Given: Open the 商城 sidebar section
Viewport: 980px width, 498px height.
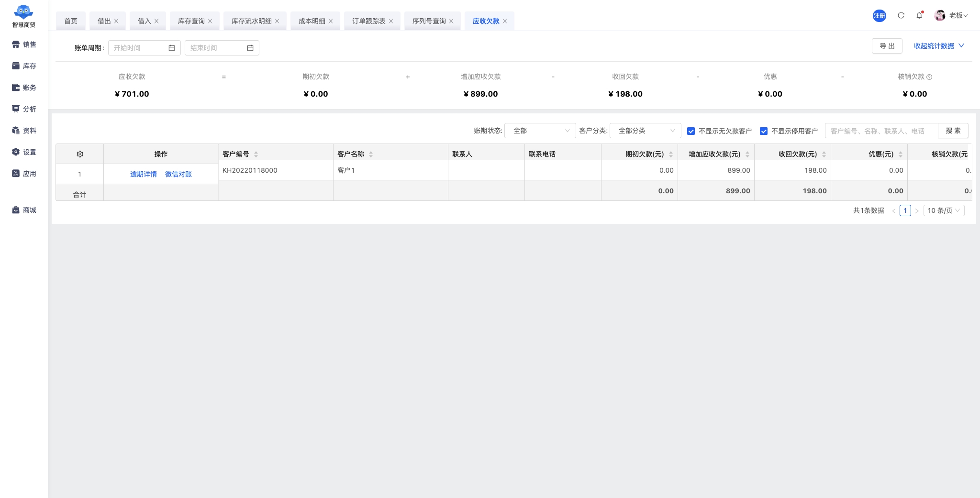Looking at the screenshot, I should coord(24,210).
